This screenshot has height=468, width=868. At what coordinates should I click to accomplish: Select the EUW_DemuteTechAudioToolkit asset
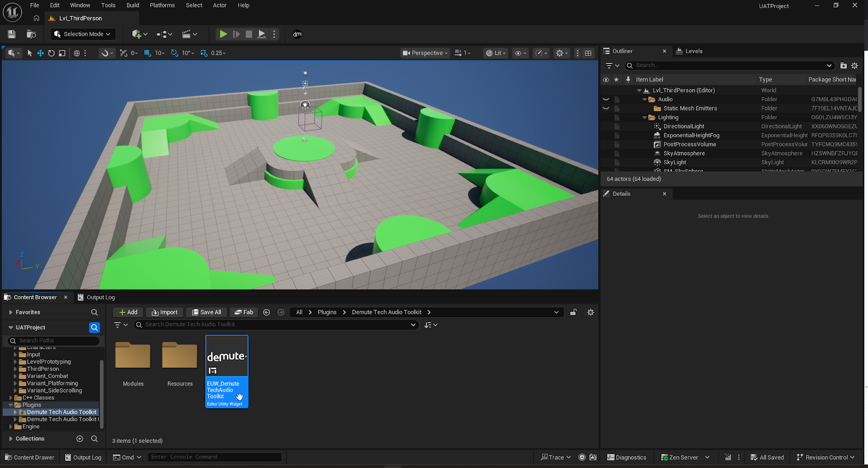click(x=227, y=371)
